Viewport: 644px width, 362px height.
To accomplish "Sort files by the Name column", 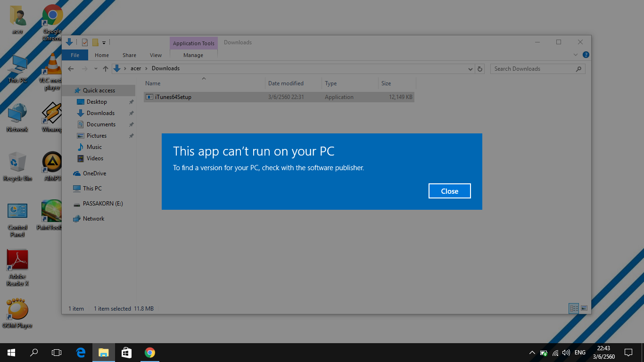I will coord(204,83).
